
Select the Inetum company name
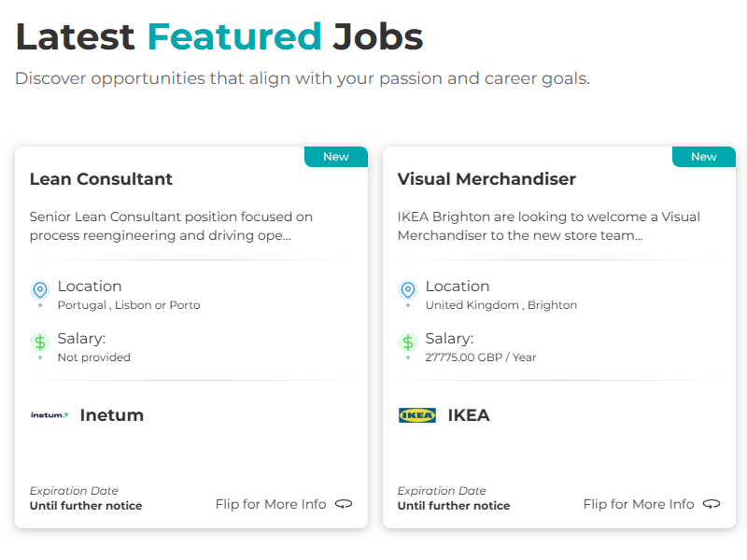point(112,415)
